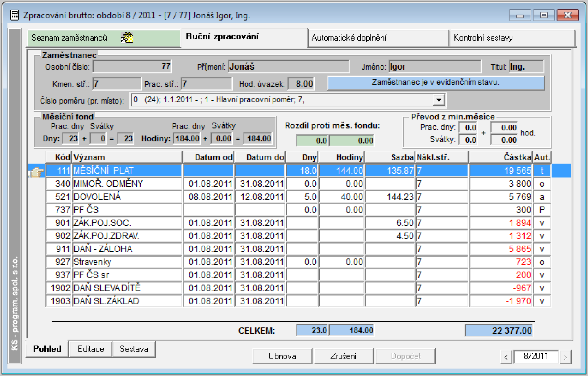Select the MĚSÍČNÍ PLAT row
588x376 pixels.
[x=299, y=171]
